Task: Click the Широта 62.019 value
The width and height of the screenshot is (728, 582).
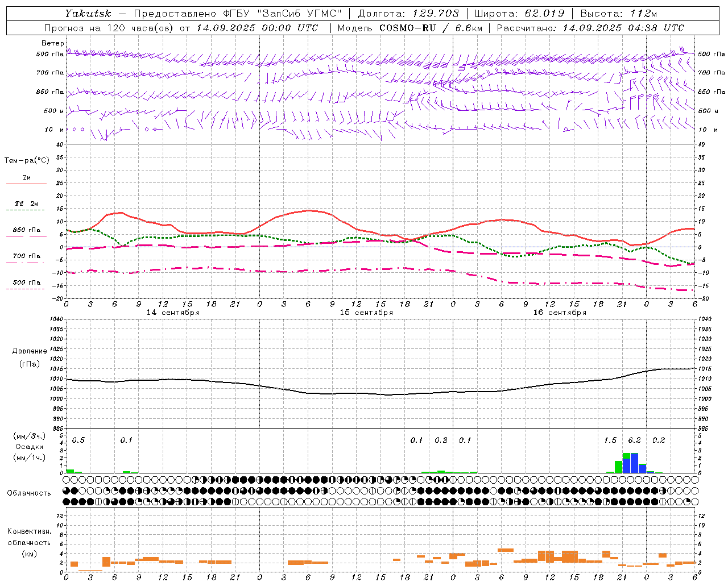Action: click(544, 14)
